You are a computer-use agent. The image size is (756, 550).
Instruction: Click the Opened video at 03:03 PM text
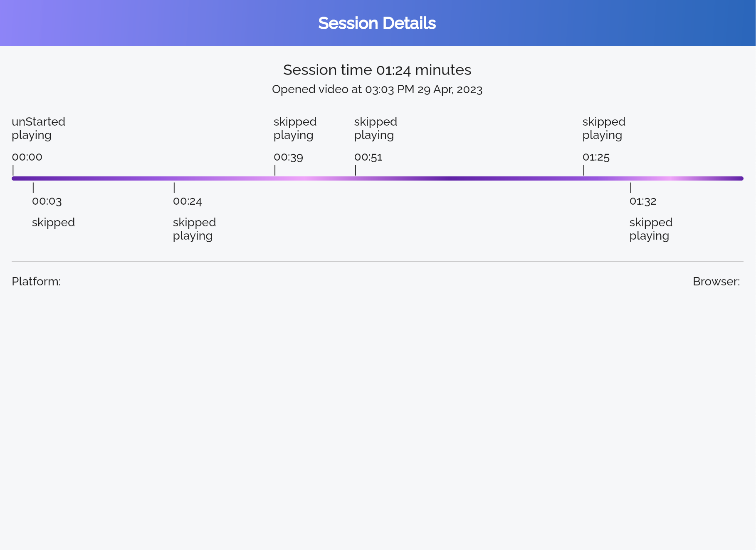[x=377, y=89]
